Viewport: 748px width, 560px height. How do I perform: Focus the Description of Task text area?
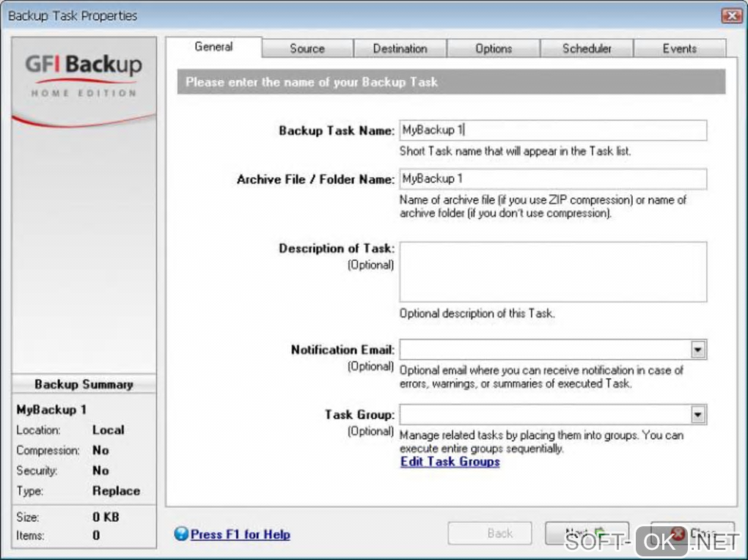click(553, 272)
